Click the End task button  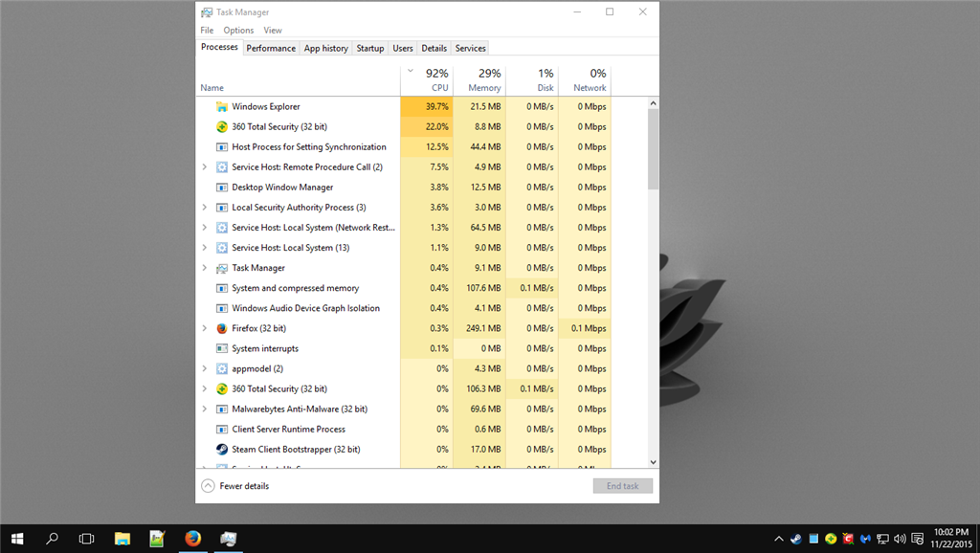622,486
